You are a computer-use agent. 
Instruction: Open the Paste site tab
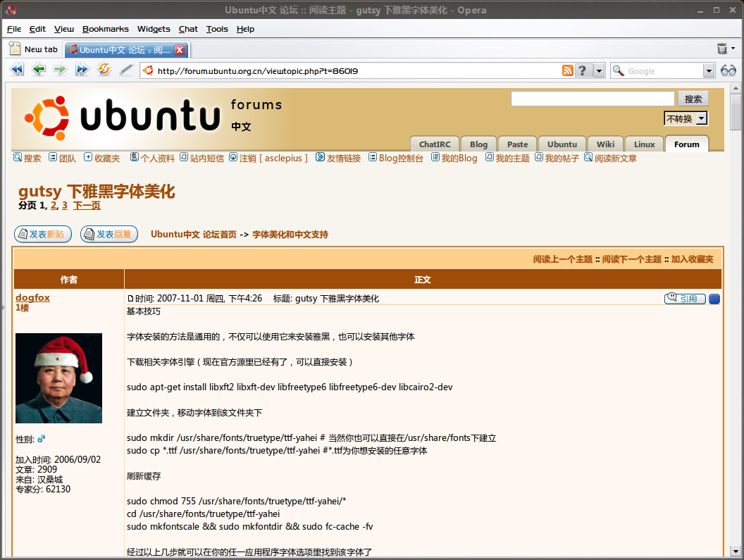click(517, 144)
